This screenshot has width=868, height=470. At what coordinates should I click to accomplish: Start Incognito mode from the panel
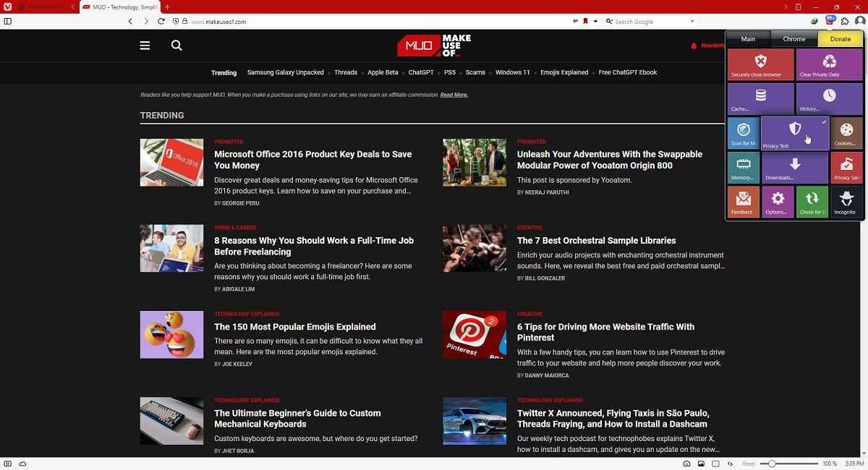pos(845,202)
